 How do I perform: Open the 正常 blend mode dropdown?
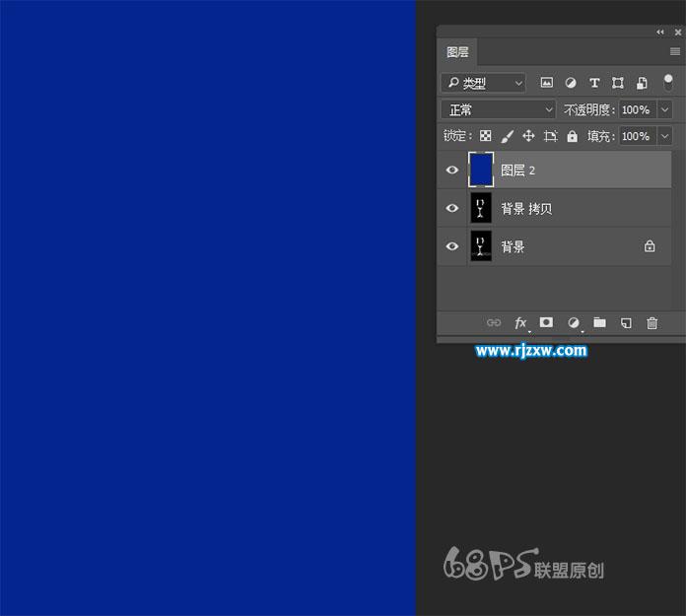[499, 109]
